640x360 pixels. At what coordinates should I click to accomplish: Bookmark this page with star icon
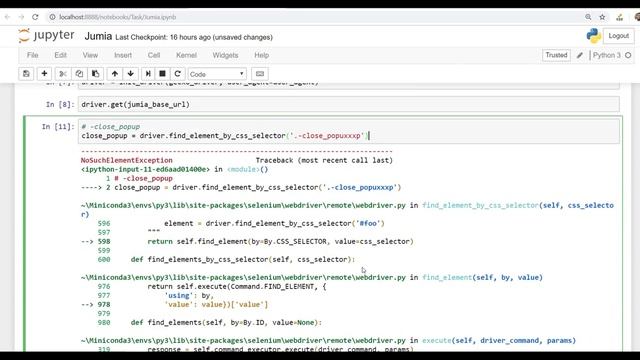pos(602,17)
